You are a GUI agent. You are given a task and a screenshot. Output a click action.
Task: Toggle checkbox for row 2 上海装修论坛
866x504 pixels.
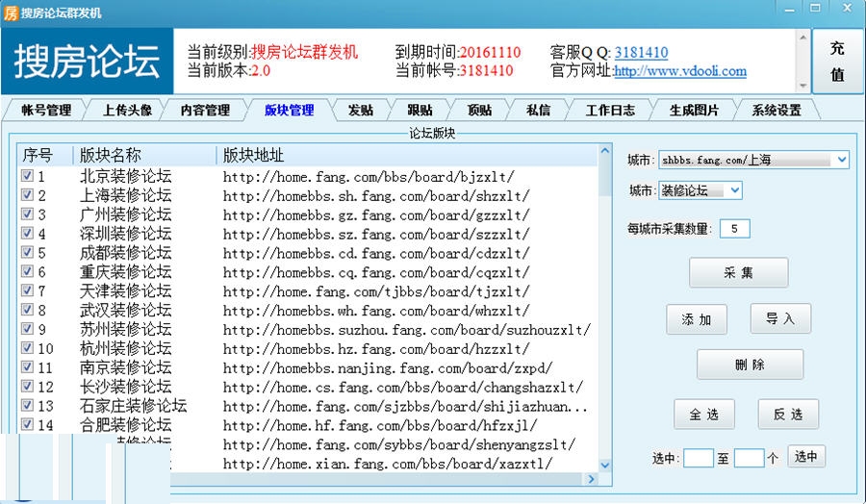tap(27, 194)
